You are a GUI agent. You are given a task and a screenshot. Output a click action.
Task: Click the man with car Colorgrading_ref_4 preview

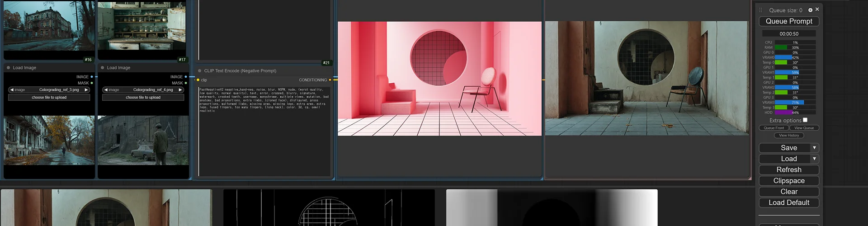pos(143,141)
